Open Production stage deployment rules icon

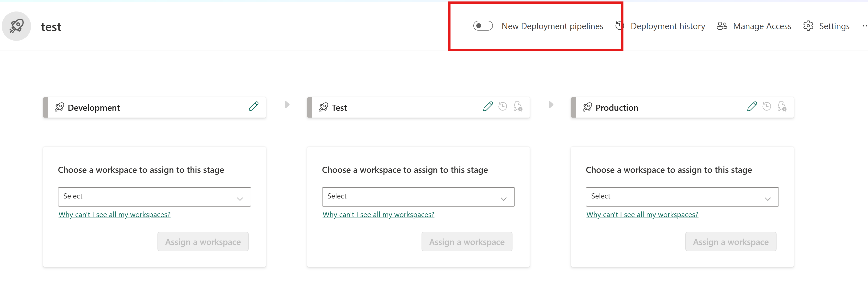click(x=782, y=107)
